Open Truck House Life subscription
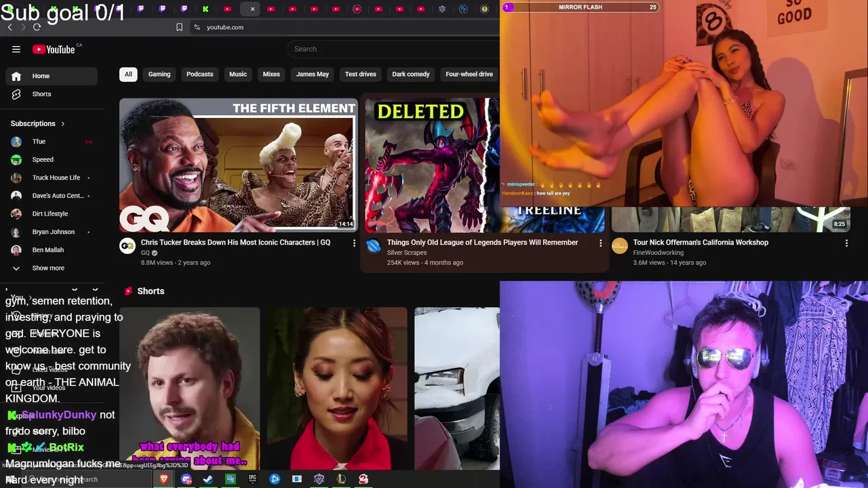The height and width of the screenshot is (488, 868). pos(51,178)
